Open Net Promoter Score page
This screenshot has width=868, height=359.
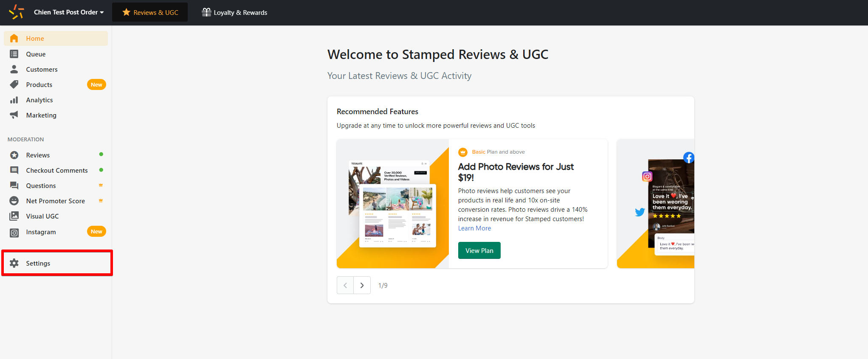click(x=56, y=201)
